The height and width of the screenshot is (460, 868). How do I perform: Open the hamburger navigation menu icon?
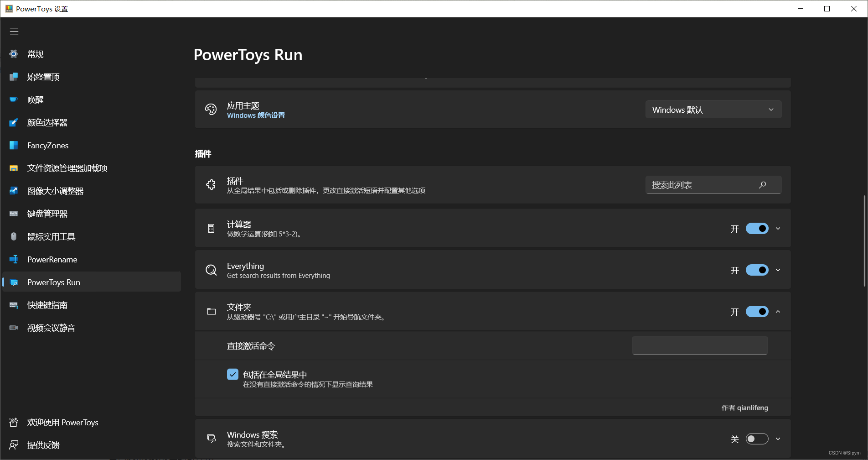coord(14,31)
